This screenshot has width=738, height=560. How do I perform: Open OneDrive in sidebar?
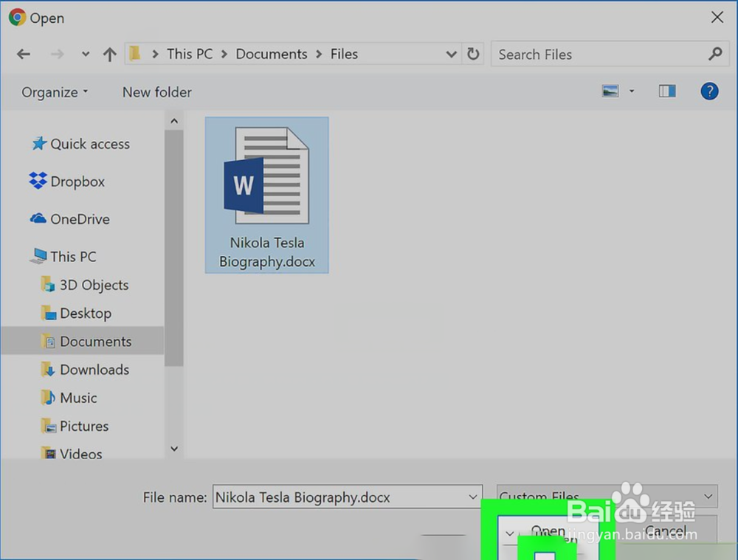pyautogui.click(x=69, y=219)
